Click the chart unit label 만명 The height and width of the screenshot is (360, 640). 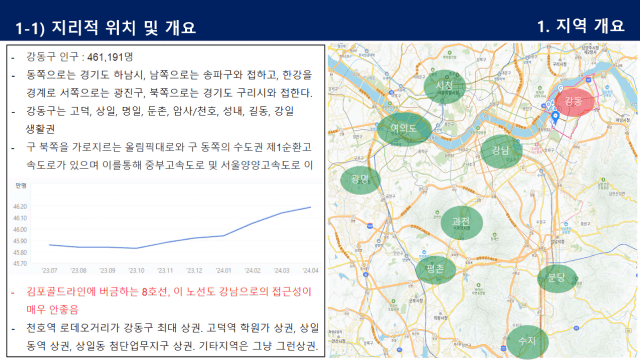point(20,186)
